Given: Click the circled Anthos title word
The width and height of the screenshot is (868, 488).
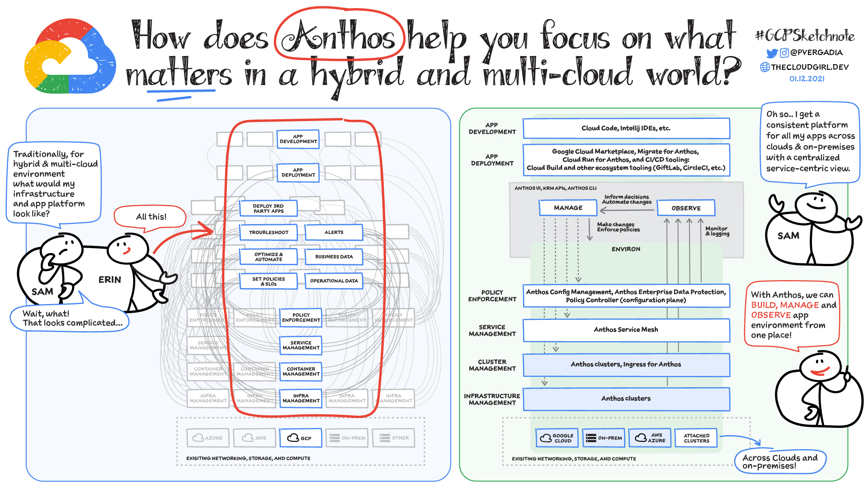Looking at the screenshot, I should click(x=338, y=37).
